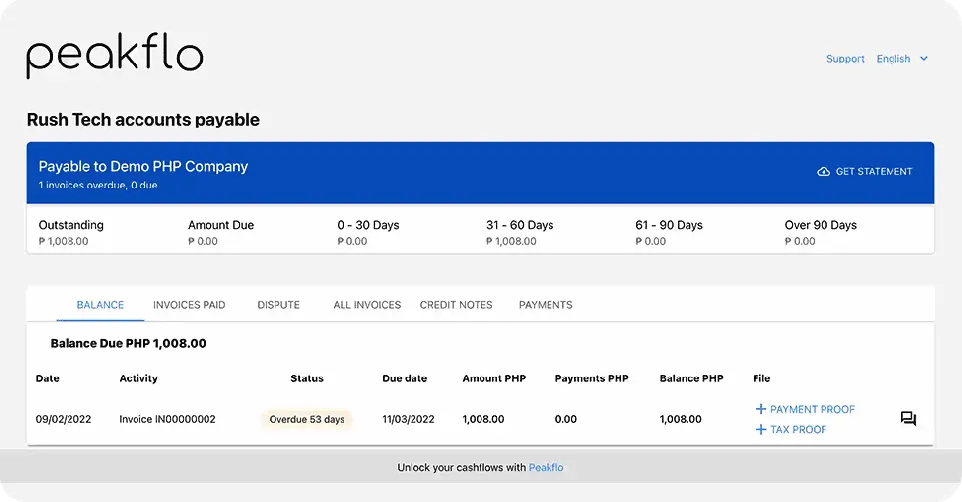Click Invoice IN00000002 activity entry
Viewport: 962px width, 502px height.
(x=167, y=419)
